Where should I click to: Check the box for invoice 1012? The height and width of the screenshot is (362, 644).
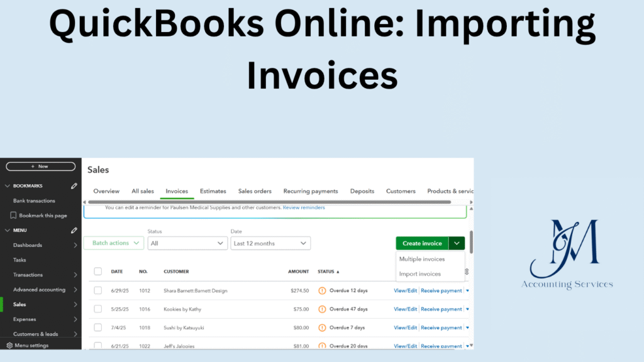coord(97,290)
